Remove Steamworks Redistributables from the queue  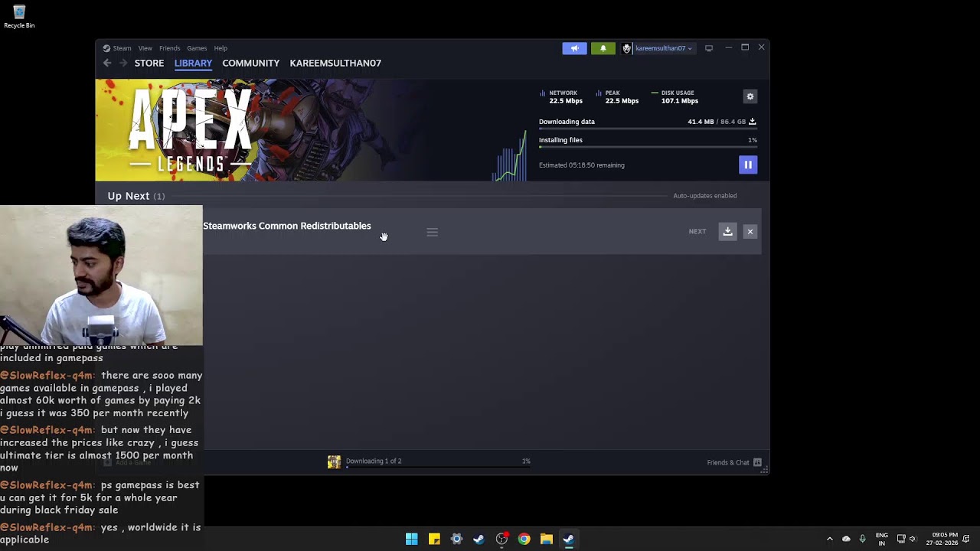tap(750, 231)
